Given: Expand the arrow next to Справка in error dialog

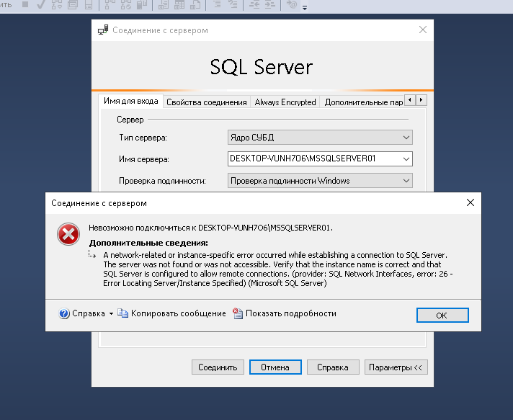Looking at the screenshot, I should (111, 313).
